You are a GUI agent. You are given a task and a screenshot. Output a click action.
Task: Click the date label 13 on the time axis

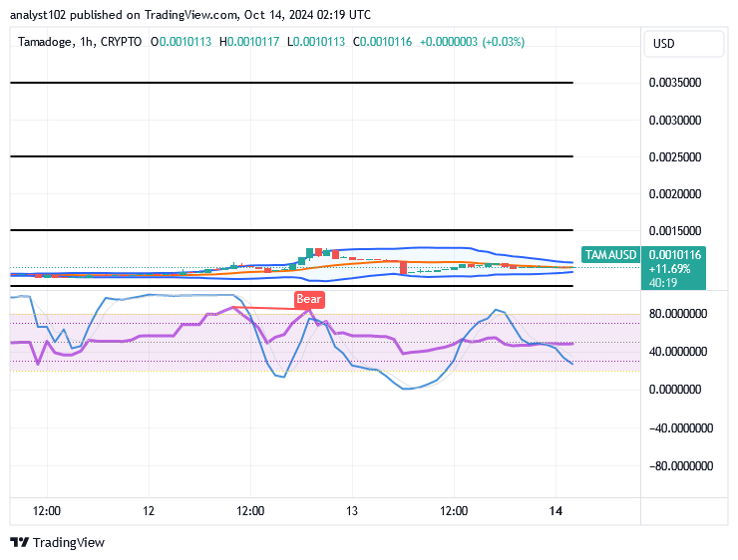[351, 510]
